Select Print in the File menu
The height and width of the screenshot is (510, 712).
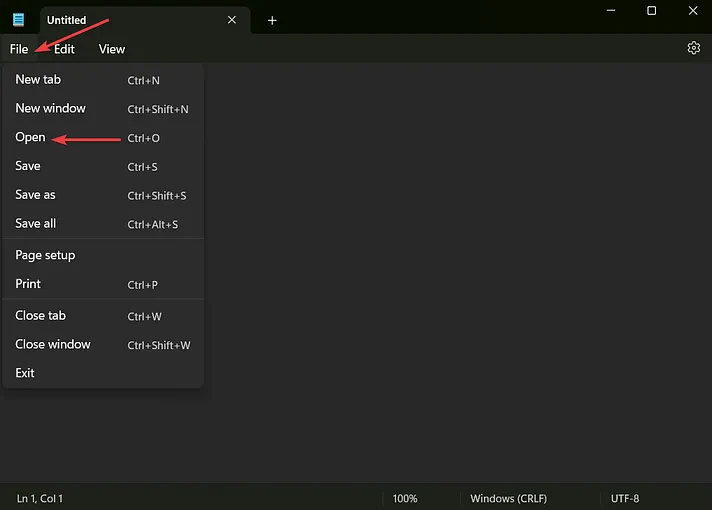click(x=103, y=284)
